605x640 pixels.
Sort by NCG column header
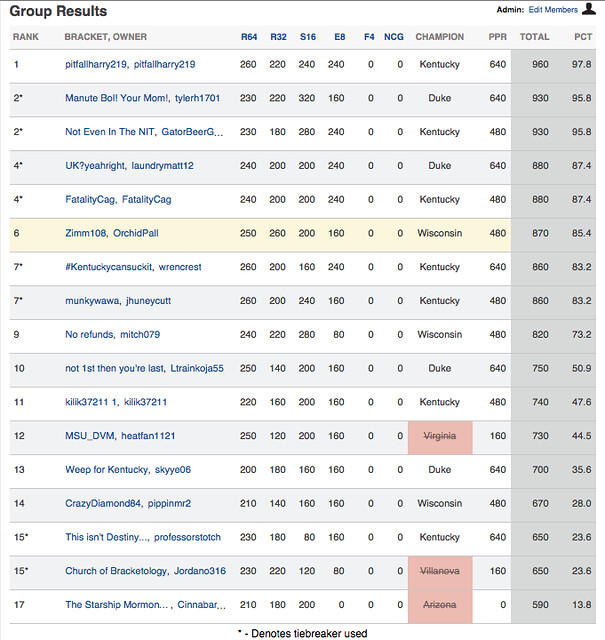(394, 37)
